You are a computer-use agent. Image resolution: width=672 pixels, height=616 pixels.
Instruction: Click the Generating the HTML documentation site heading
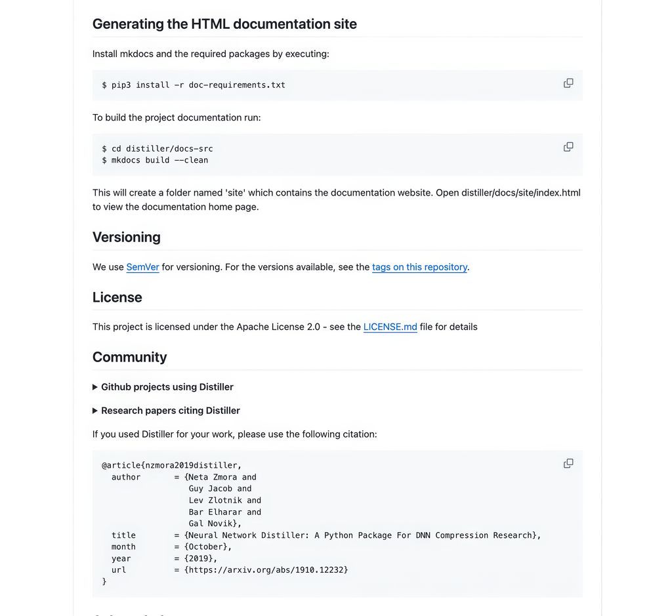pos(224,24)
